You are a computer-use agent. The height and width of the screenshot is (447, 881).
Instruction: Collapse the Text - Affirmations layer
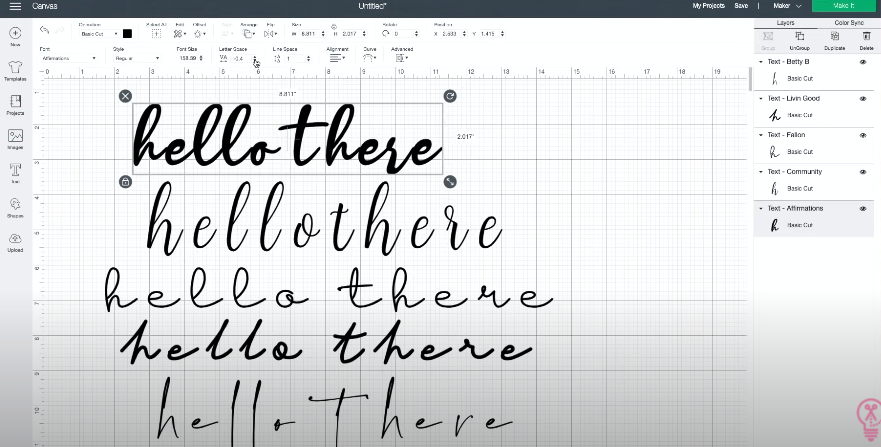(x=761, y=208)
